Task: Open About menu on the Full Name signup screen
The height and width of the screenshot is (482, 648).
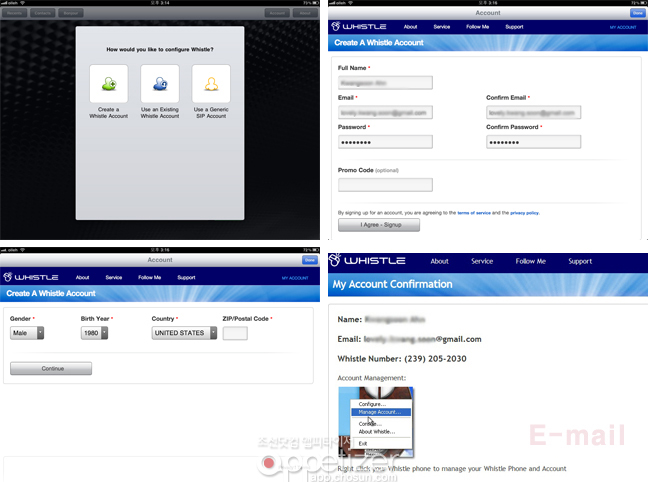Action: pos(410,27)
